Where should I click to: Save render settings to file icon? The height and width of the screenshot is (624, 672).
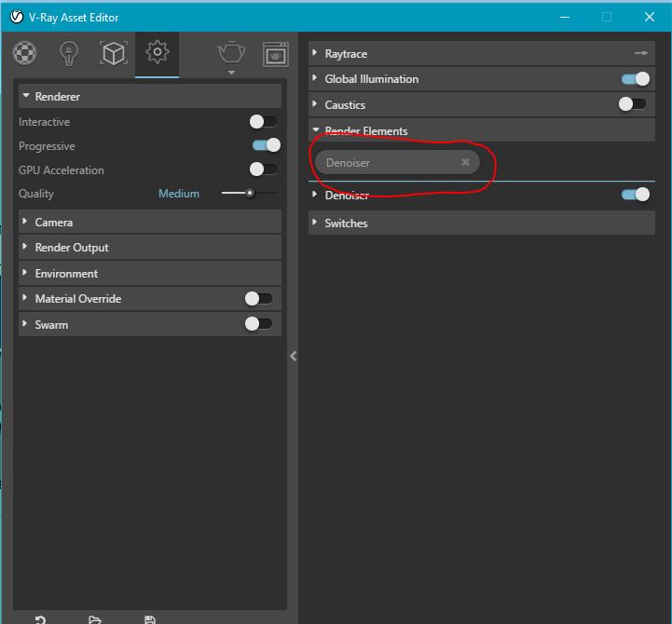pos(150,619)
